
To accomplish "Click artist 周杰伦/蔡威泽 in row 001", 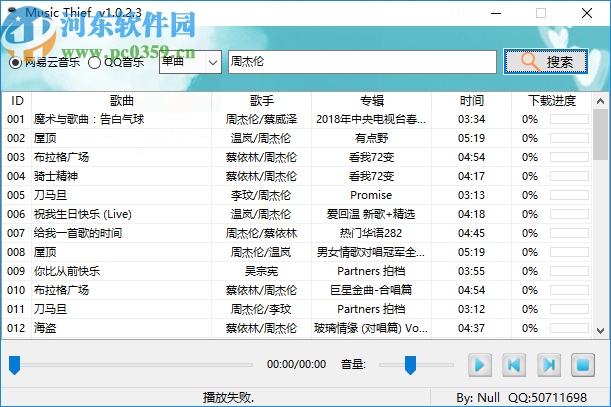I will click(261, 119).
